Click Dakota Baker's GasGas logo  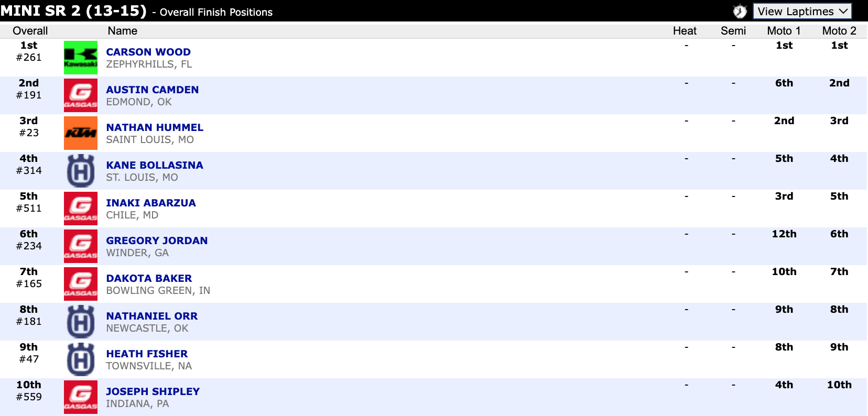pyautogui.click(x=81, y=284)
